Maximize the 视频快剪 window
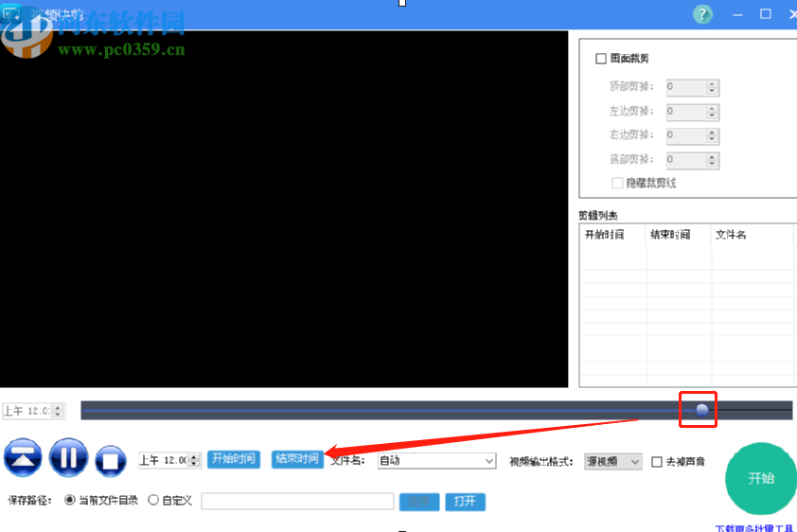797x532 pixels. click(x=766, y=14)
